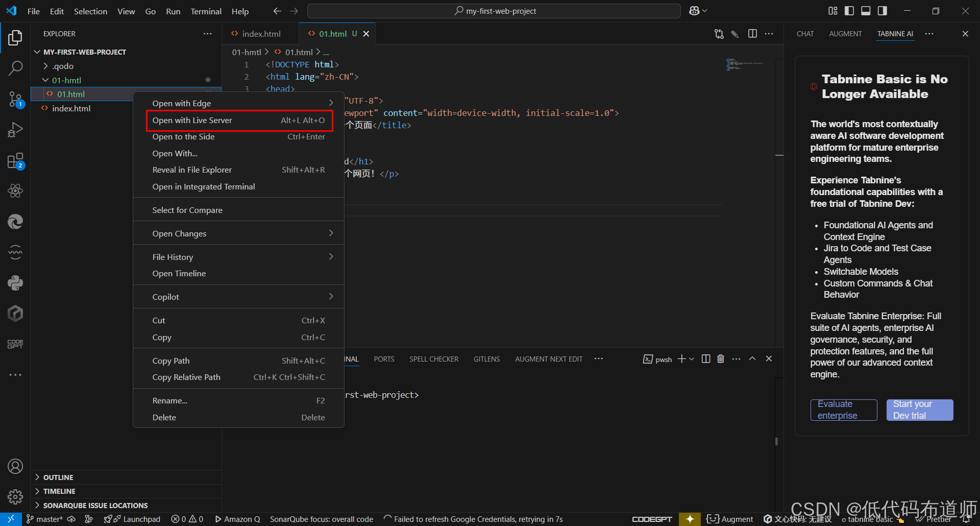Go forward with the navigation arrow
The width and height of the screenshot is (980, 526).
[x=294, y=11]
